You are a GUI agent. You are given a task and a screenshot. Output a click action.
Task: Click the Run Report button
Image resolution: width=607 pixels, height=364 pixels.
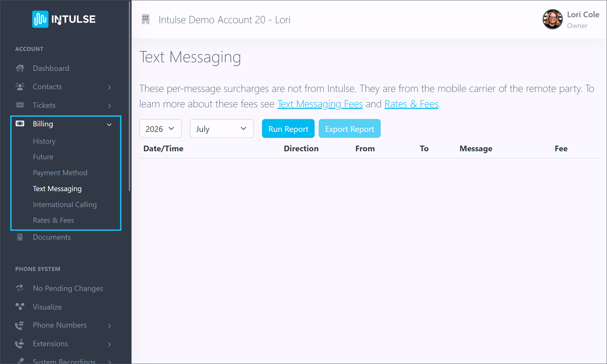tap(288, 128)
